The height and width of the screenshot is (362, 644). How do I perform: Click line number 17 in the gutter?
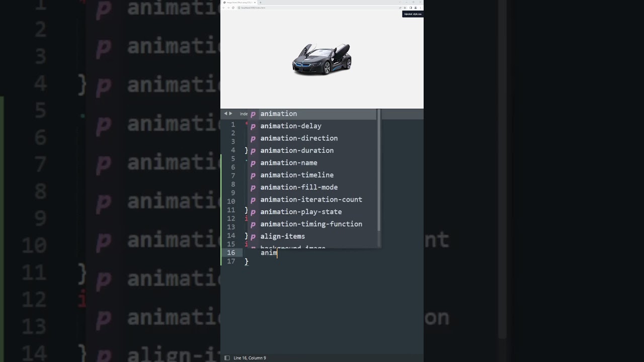231,261
